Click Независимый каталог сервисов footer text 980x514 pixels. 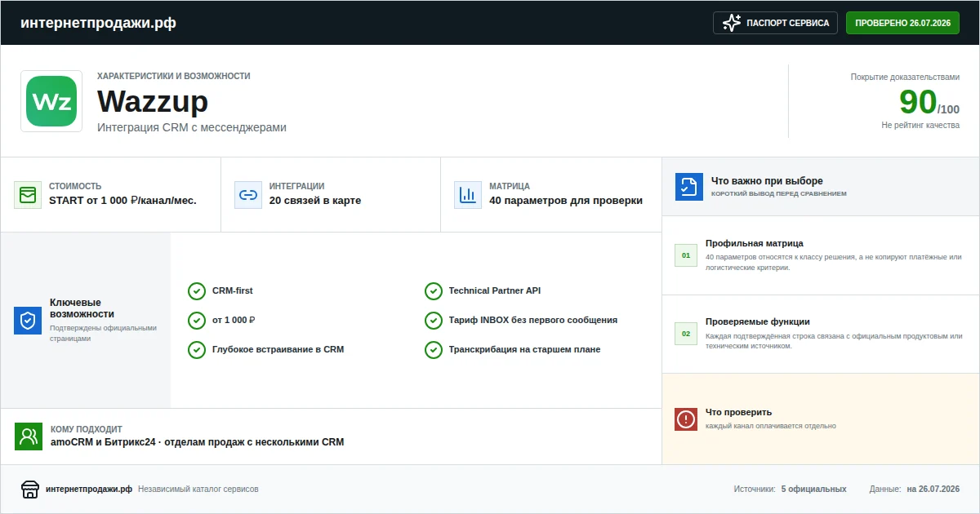click(x=198, y=490)
